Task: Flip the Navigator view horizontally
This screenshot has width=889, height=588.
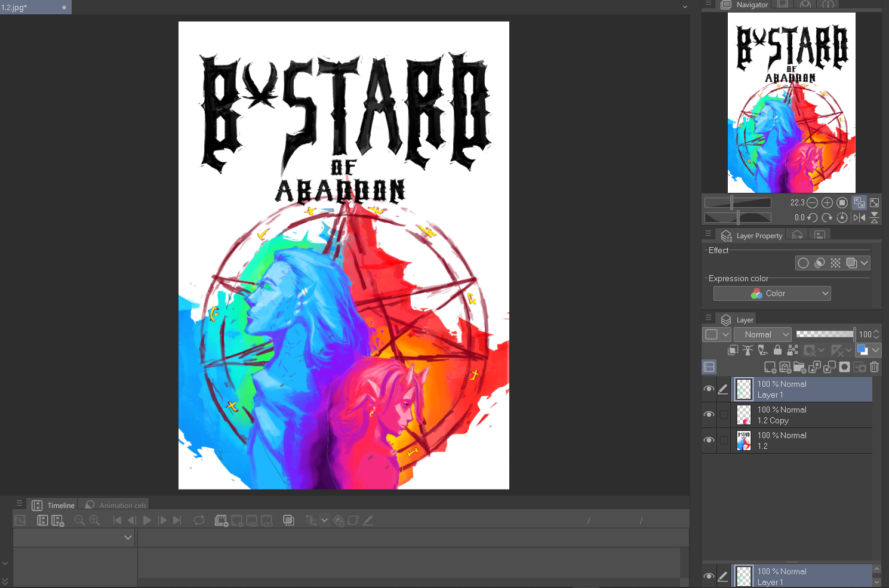Action: (x=859, y=217)
